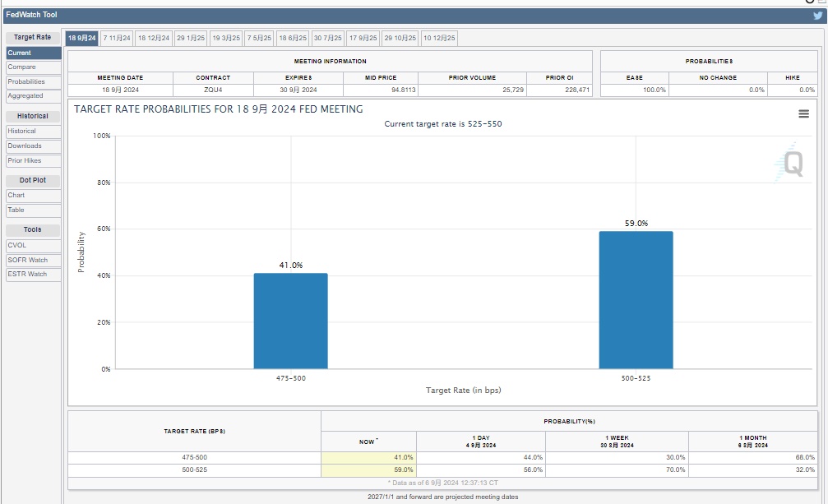Click the Q watermark logo on chart
This screenshot has height=504, width=828.
792,163
